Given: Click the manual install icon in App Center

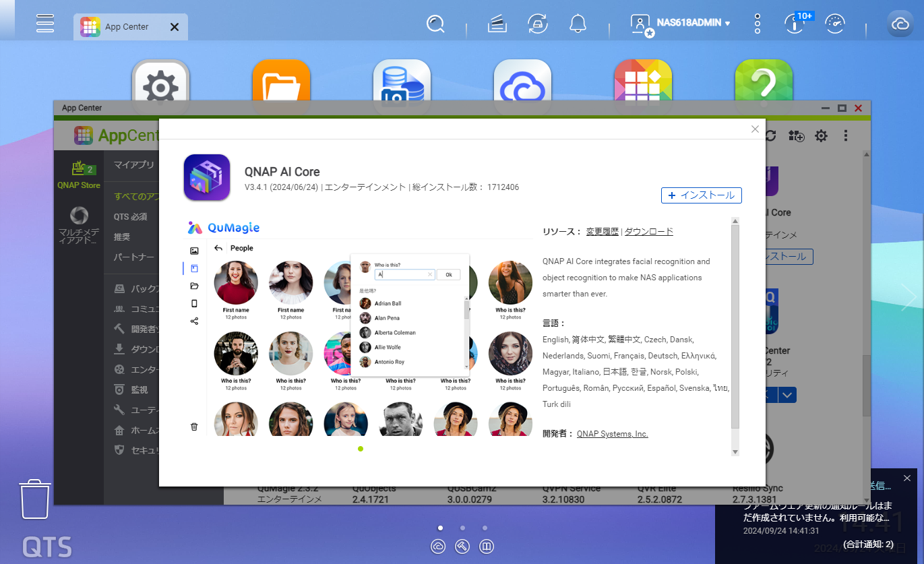Looking at the screenshot, I should [x=796, y=136].
